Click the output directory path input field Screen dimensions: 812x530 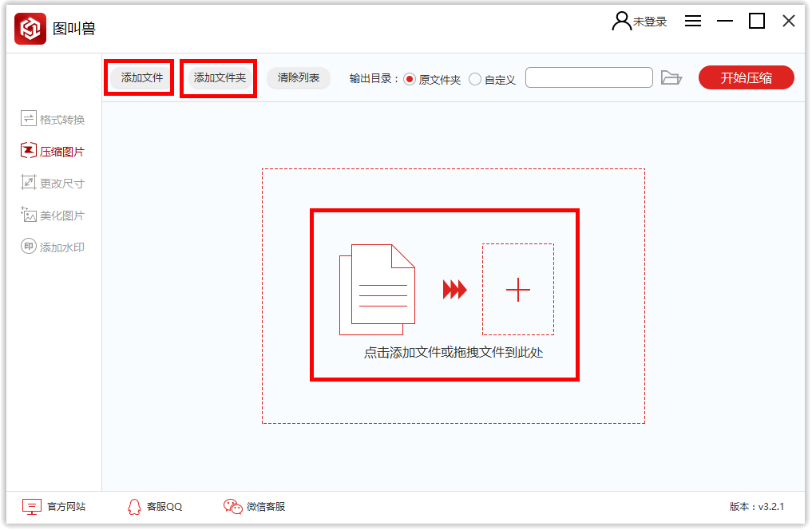pyautogui.click(x=588, y=77)
